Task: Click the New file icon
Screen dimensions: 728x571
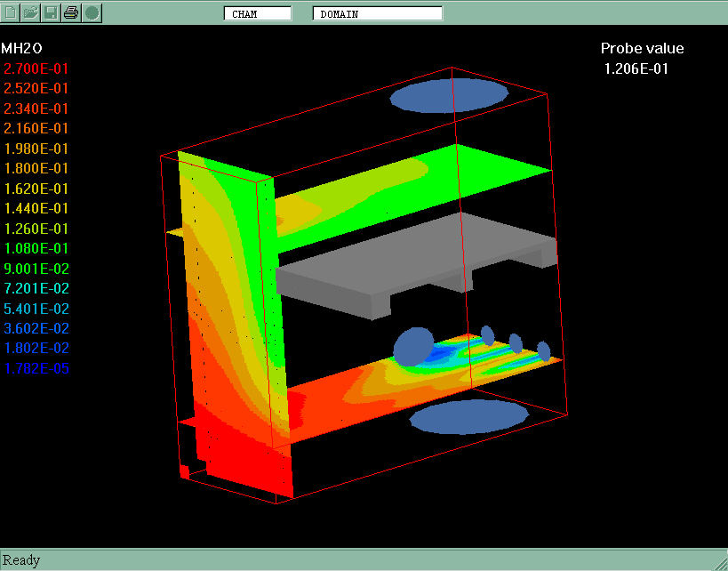Action: pos(12,12)
